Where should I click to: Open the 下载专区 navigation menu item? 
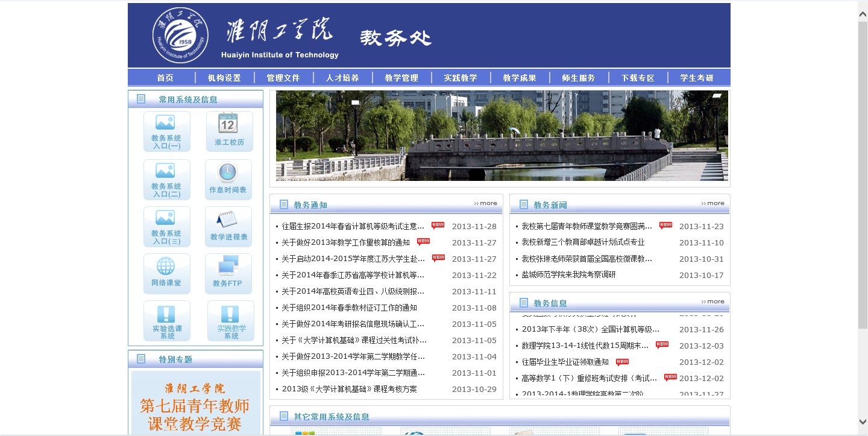tap(638, 78)
